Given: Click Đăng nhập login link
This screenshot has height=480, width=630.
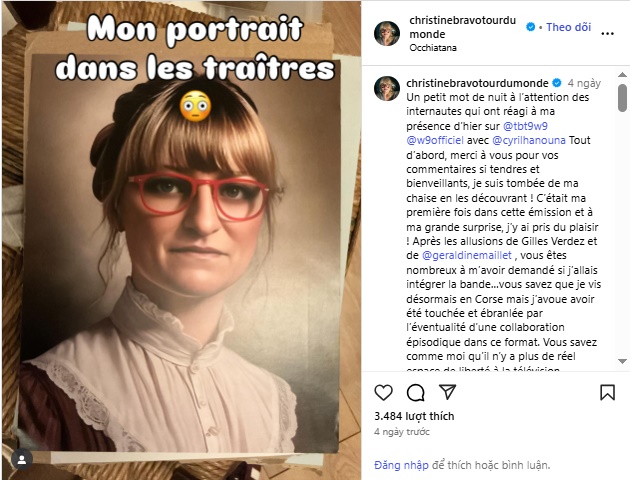Looking at the screenshot, I should point(401,465).
